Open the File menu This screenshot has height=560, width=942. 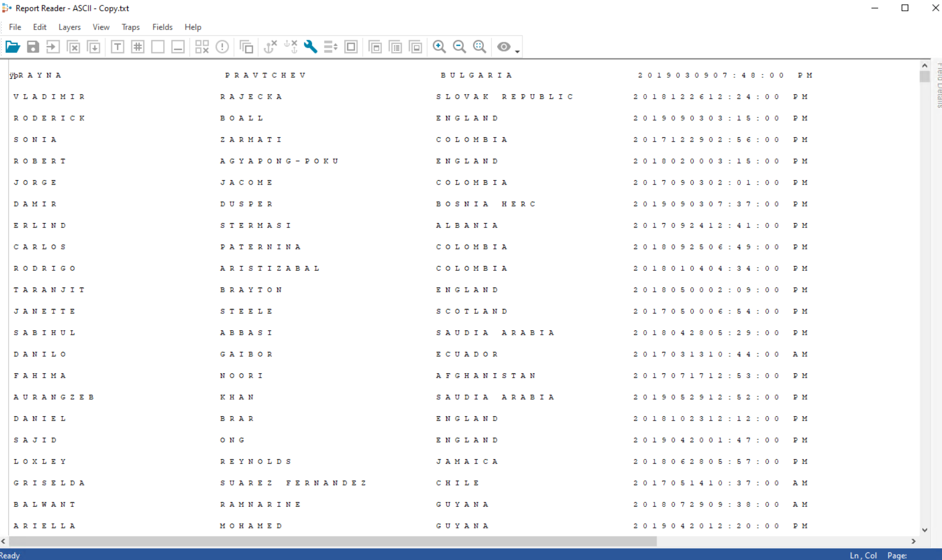[15, 27]
